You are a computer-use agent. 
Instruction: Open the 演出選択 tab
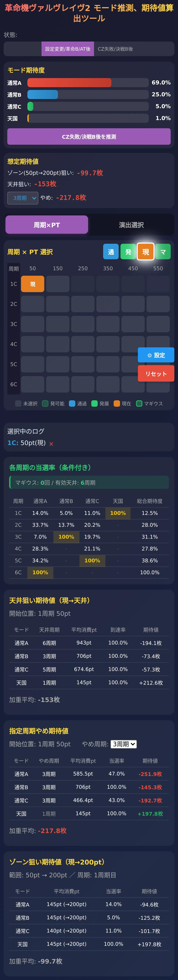tap(131, 225)
